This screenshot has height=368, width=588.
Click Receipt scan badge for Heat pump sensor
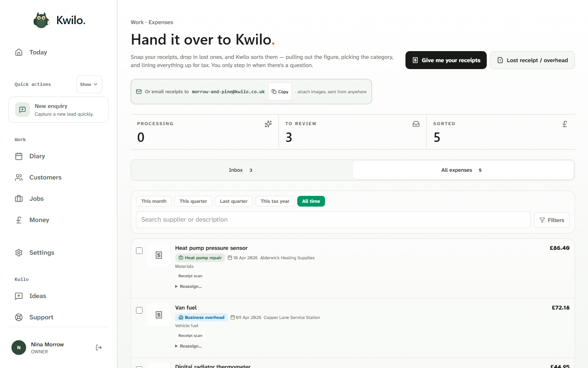pos(190,276)
